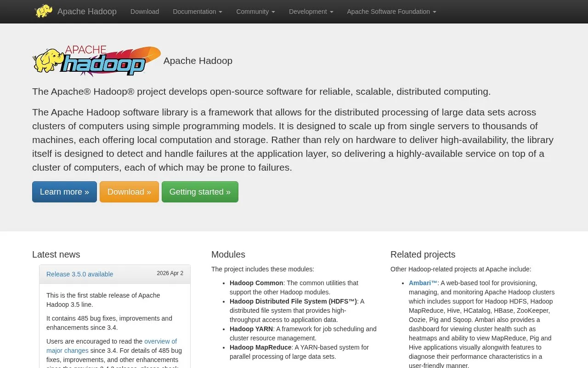Click the 2026 Apr 2 date label
The width and height of the screenshot is (588, 368).
pos(170,273)
